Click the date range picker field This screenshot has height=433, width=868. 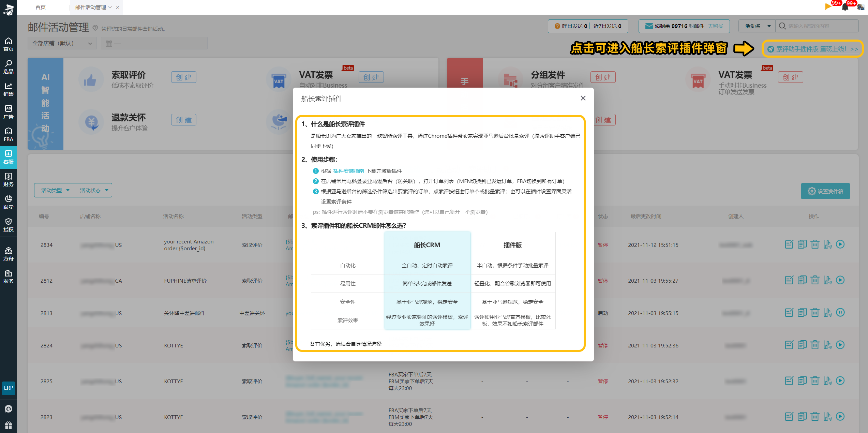[154, 43]
